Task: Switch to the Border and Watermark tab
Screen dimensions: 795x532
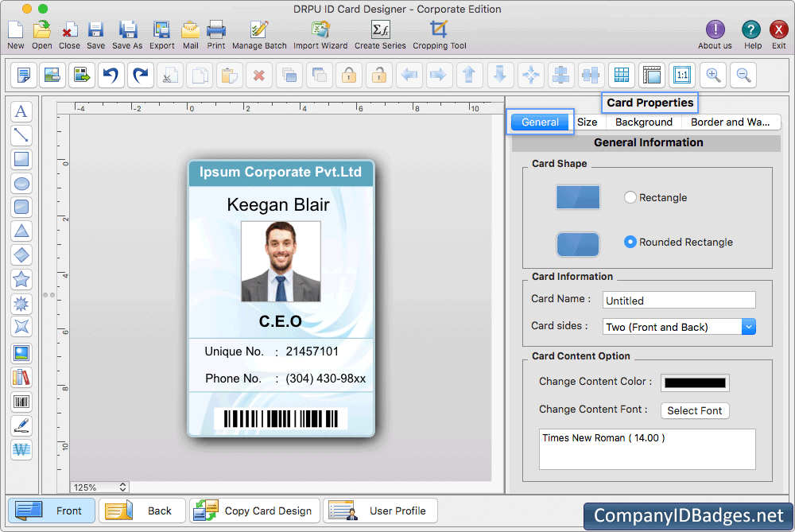Action: [730, 122]
